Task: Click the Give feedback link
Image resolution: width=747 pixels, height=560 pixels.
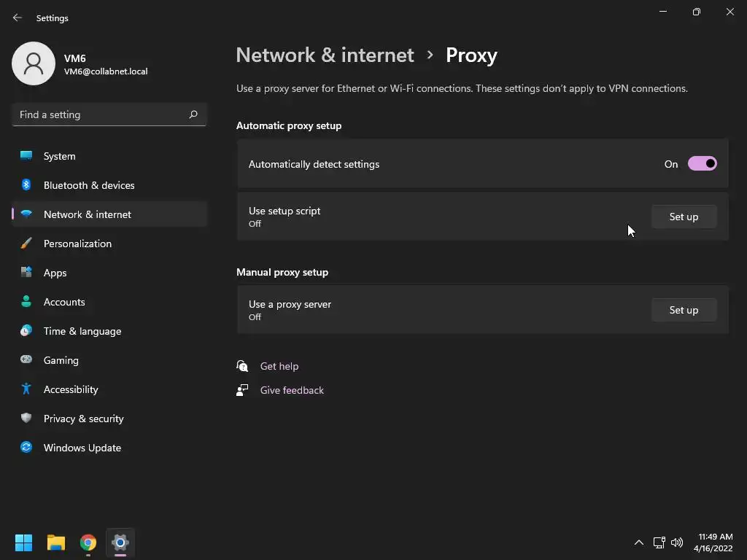Action: (x=292, y=390)
